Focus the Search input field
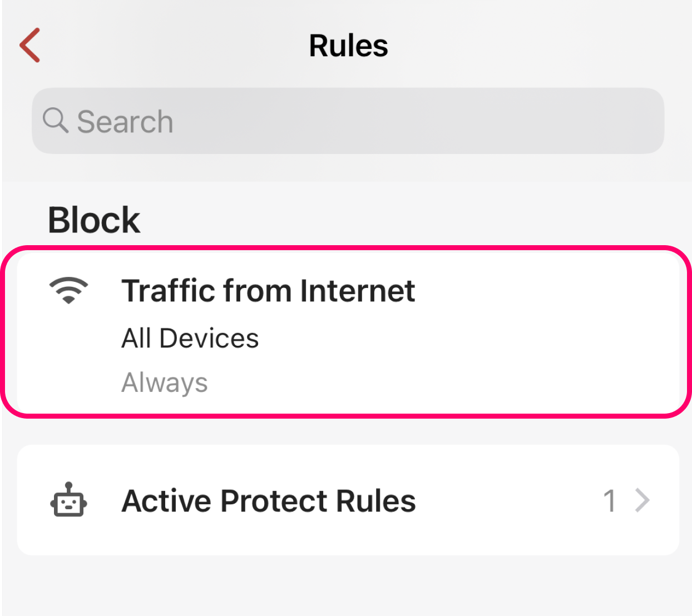 pyautogui.click(x=348, y=121)
